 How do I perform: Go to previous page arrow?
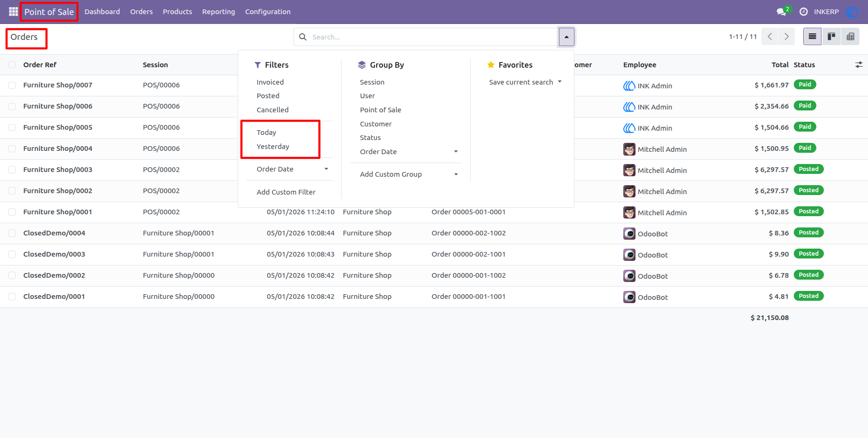[769, 37]
